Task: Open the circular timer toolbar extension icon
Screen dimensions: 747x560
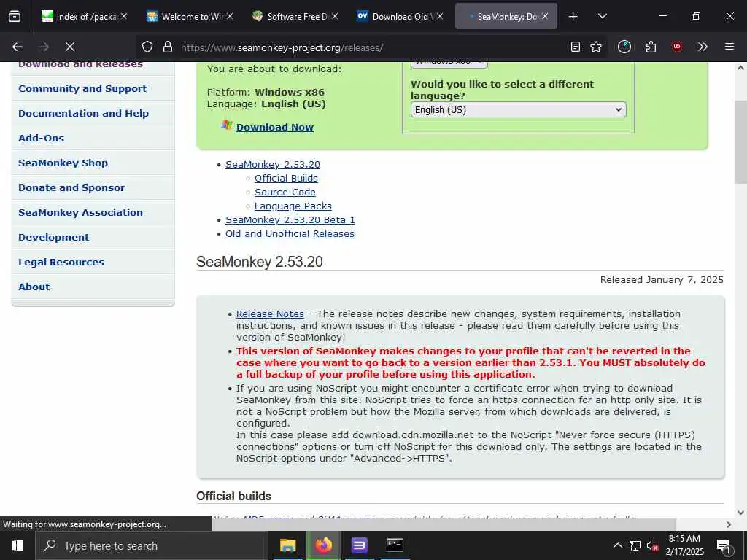Action: click(624, 47)
